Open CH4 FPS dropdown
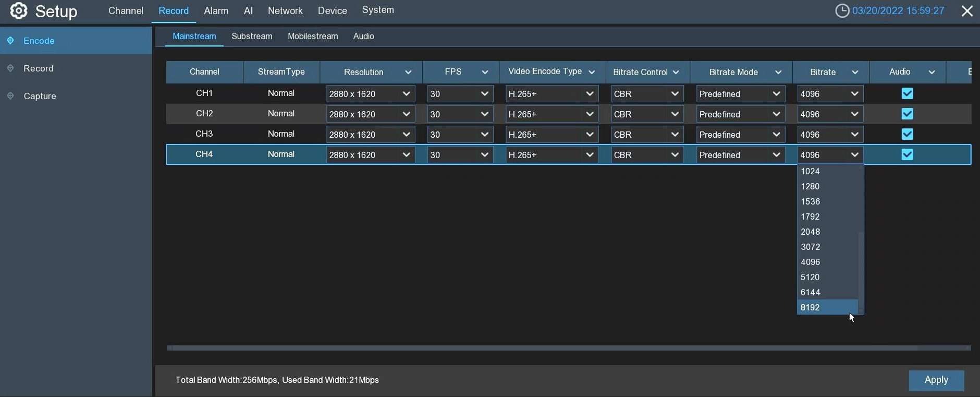Image resolution: width=980 pixels, height=397 pixels. point(460,155)
